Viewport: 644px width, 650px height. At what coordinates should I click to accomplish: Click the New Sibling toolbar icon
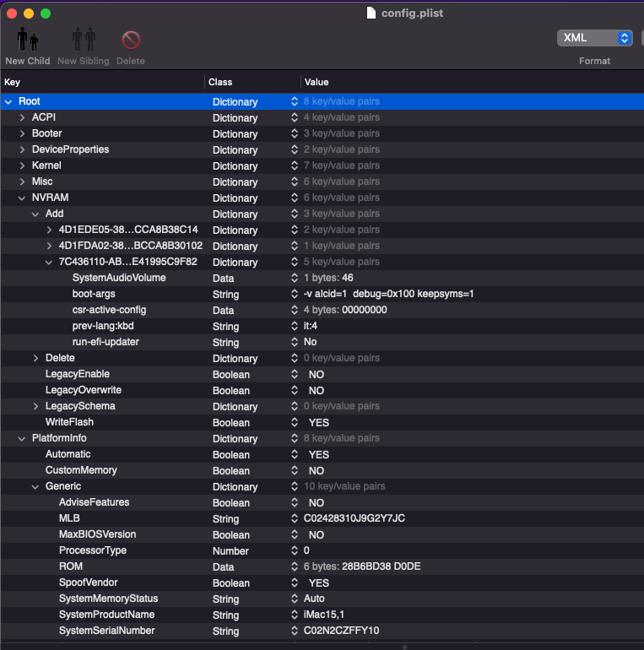pyautogui.click(x=84, y=40)
